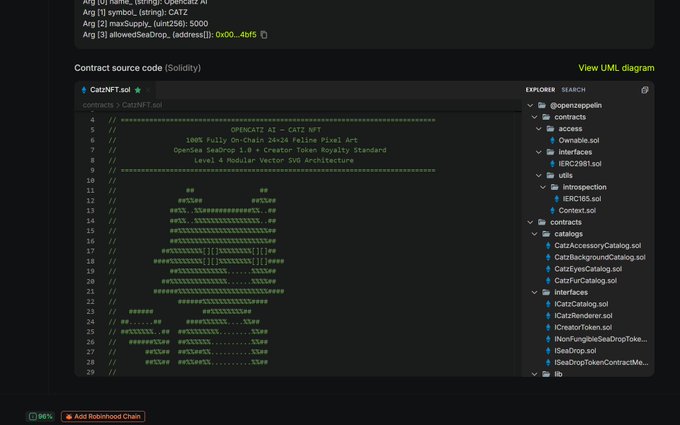
Task: Click Ethereum icon beside CatzEyesCatalog.sol
Action: click(x=548, y=269)
